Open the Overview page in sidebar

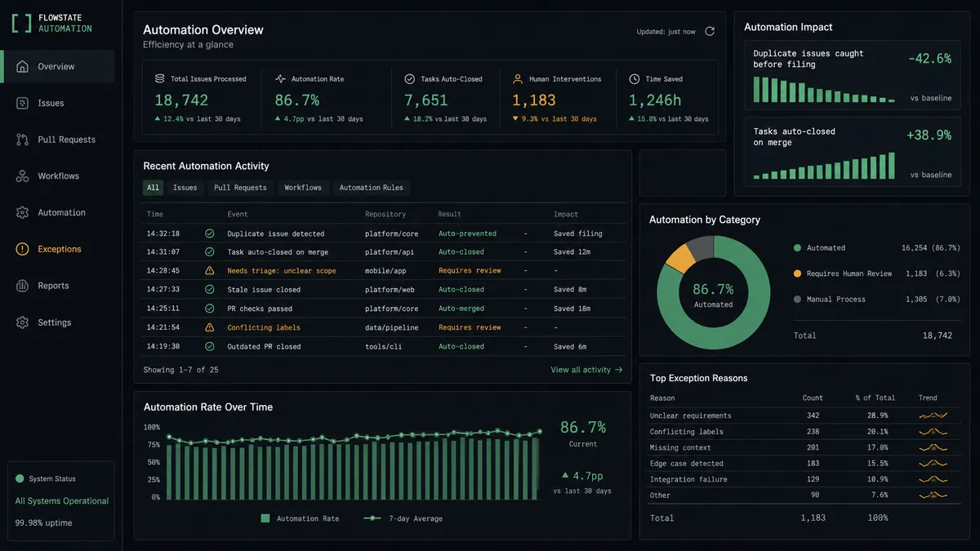(57, 67)
